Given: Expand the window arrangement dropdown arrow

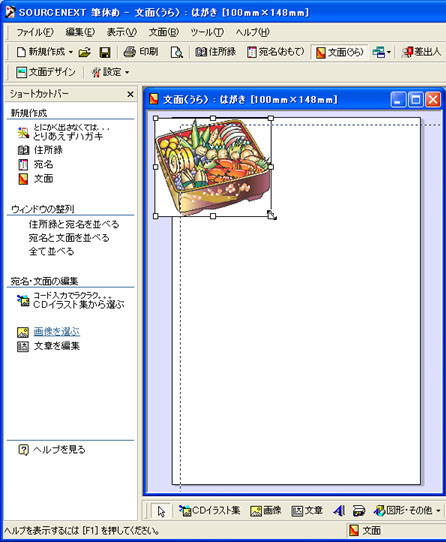Looking at the screenshot, I should [389, 53].
